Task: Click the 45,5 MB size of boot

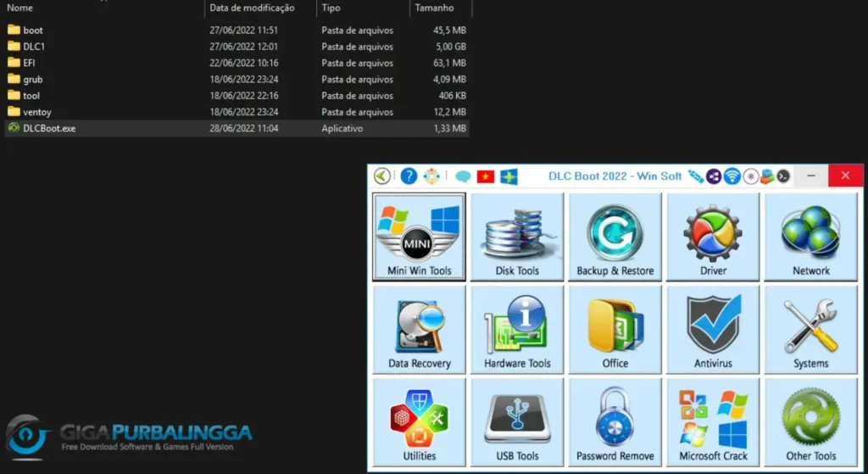Action: tap(449, 30)
